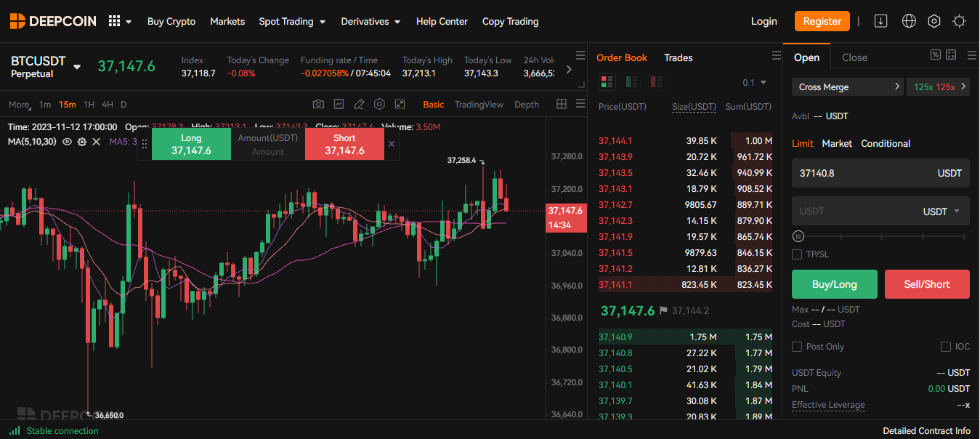Toggle MA indicator visibility eye
Viewport: 980px width, 439px height.
click(x=67, y=142)
